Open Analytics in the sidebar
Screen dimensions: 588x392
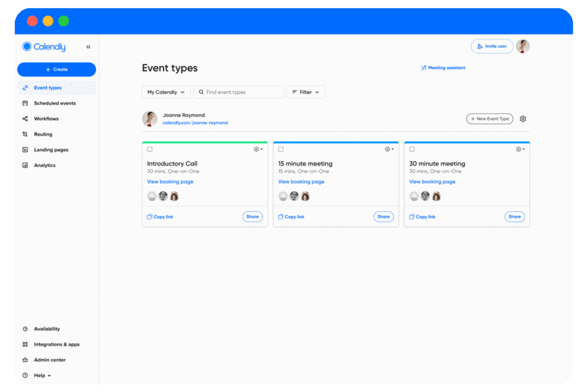[x=44, y=165]
